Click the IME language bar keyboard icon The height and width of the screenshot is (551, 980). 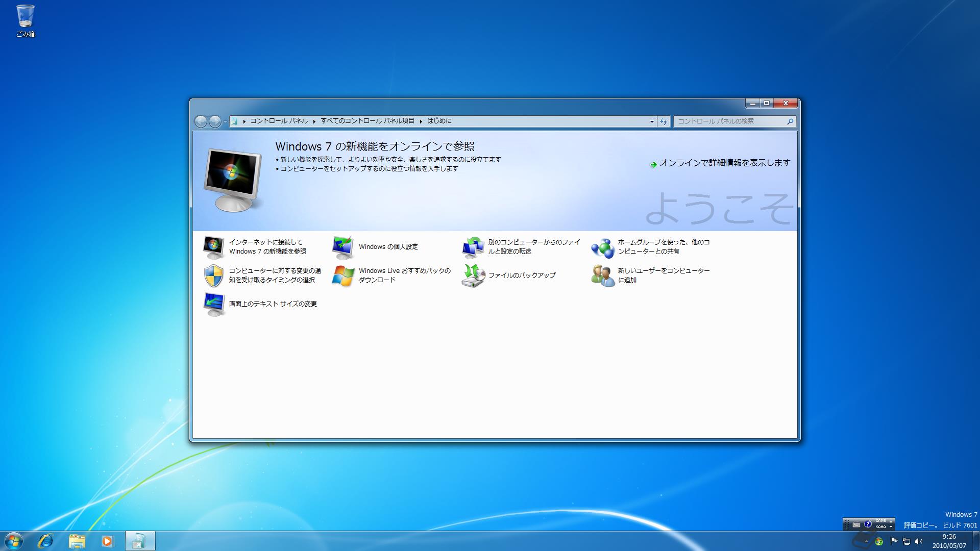pos(856,525)
